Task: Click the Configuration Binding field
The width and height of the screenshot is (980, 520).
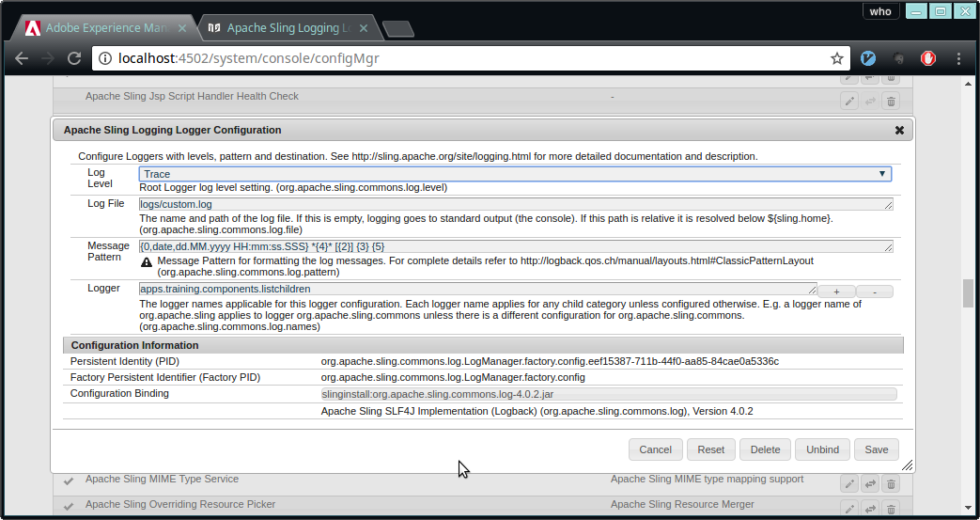Action: coord(609,394)
